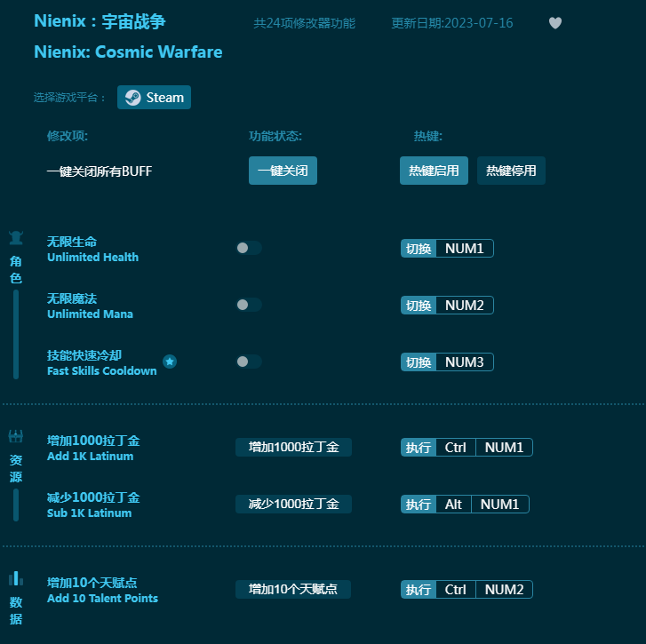Edit the NUM1 hotkey for Unlimited Health
Screen dimensions: 646x644
465,249
